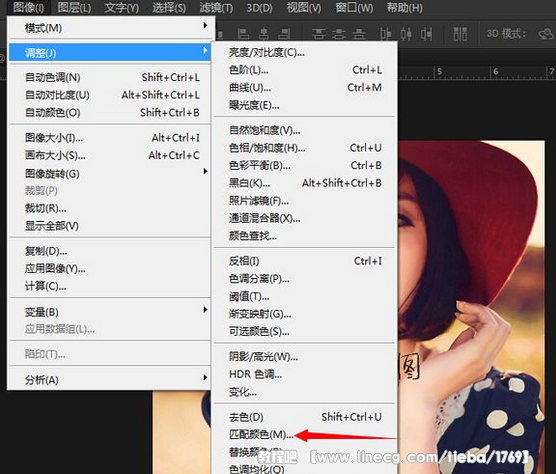556x474 pixels.
Task: Open 计算(C)... dialog
Action: (x=109, y=286)
